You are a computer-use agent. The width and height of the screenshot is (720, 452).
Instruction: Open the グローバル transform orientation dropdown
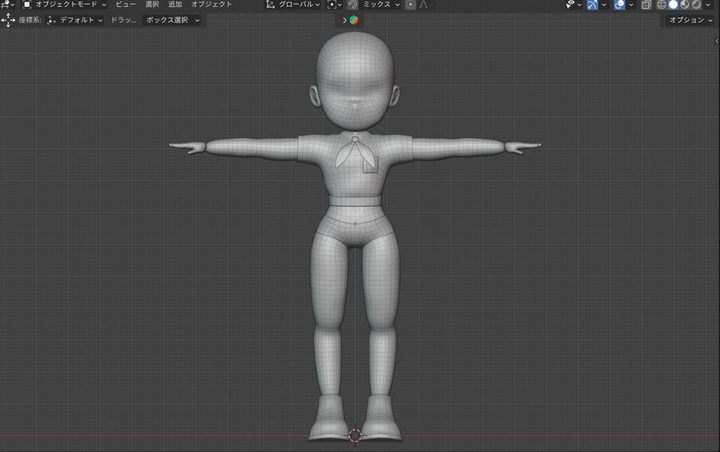[293, 4]
